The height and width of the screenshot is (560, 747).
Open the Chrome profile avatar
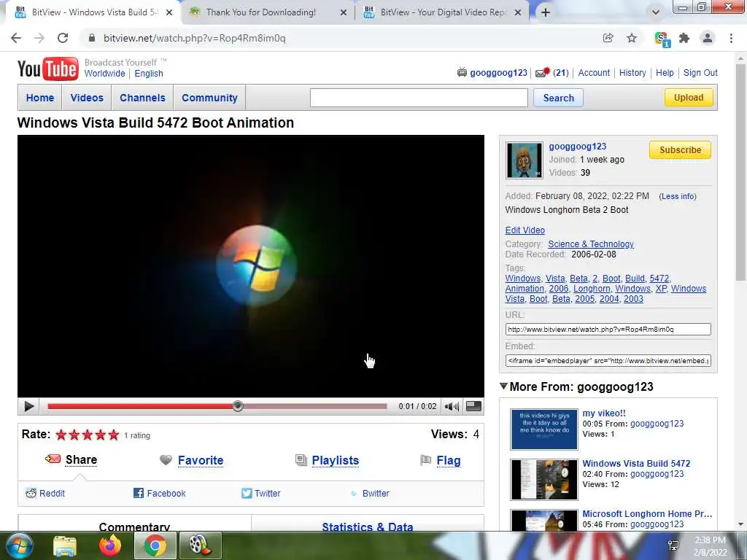(x=708, y=38)
